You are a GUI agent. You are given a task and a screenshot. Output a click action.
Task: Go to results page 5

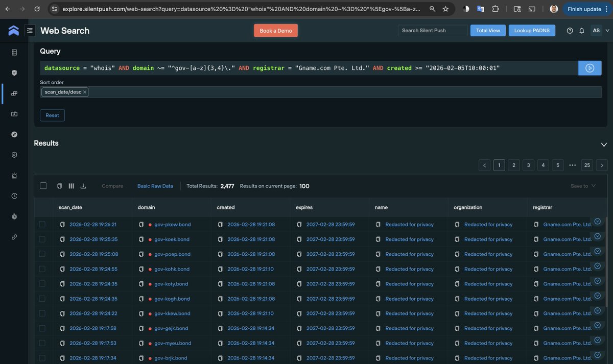[x=558, y=165]
